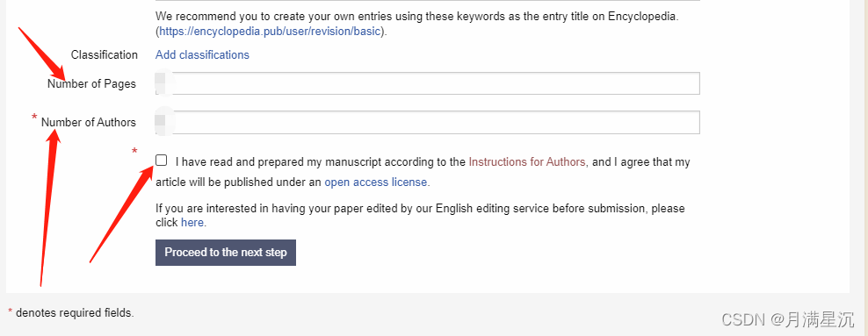
Task: Visit the encyclopedia.pub revision URL link
Action: (x=270, y=32)
